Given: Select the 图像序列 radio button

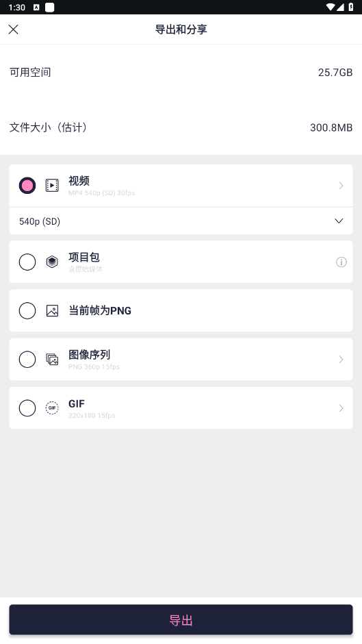Looking at the screenshot, I should click(x=27, y=360).
